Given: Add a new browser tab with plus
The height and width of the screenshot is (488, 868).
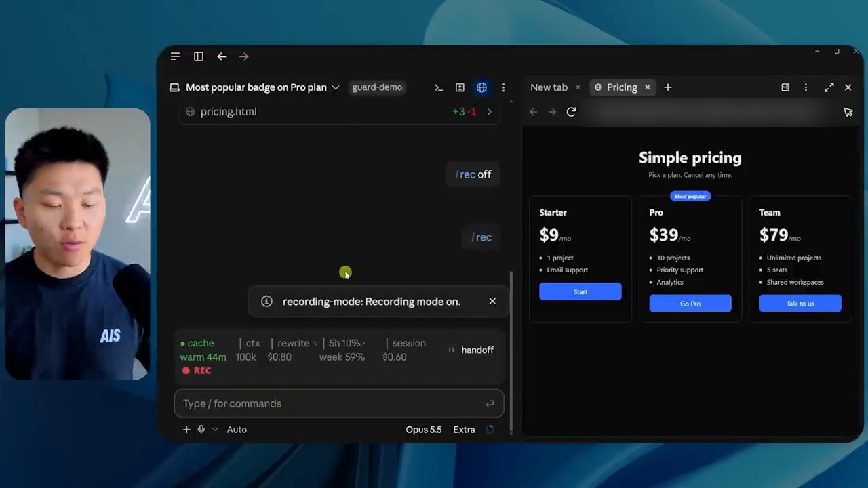Looking at the screenshot, I should (x=668, y=87).
